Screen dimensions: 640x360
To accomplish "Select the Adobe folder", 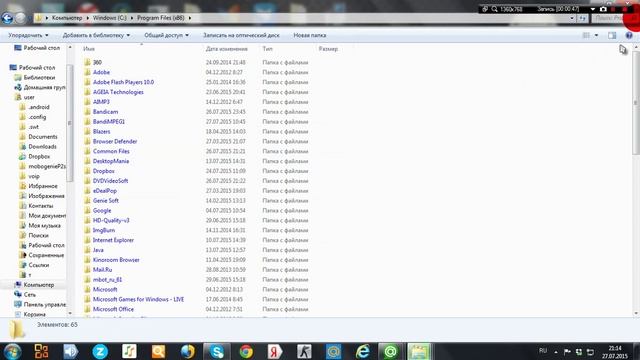I will pyautogui.click(x=101, y=72).
